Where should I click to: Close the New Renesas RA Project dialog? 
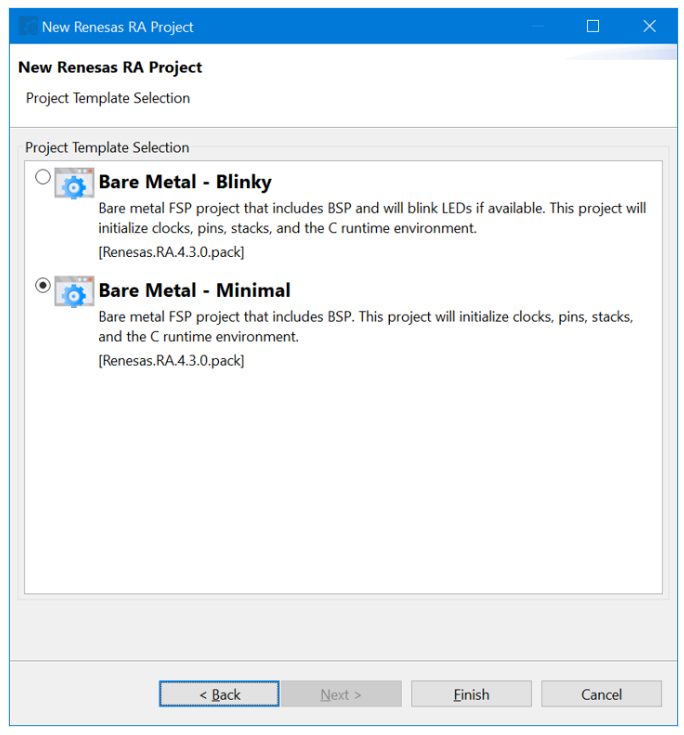tap(649, 26)
